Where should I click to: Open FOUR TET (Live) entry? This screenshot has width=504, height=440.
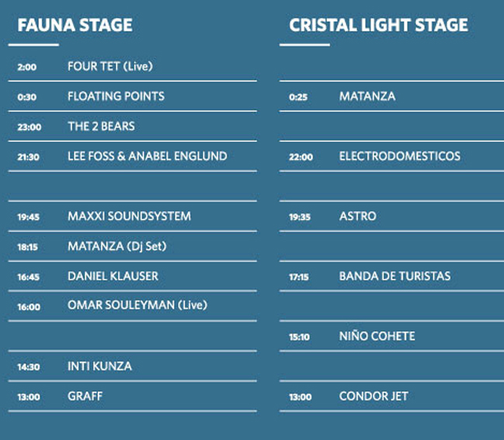point(109,67)
